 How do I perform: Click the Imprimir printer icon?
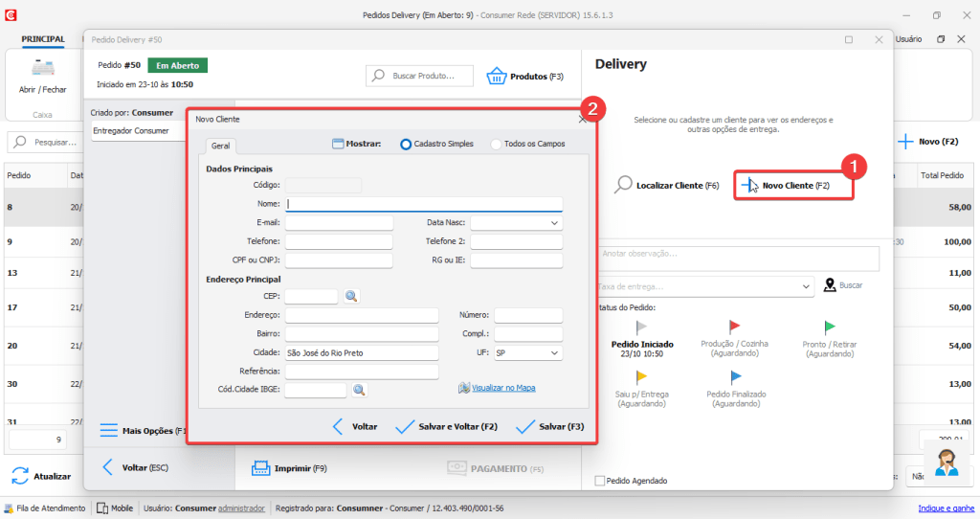[x=260, y=468]
